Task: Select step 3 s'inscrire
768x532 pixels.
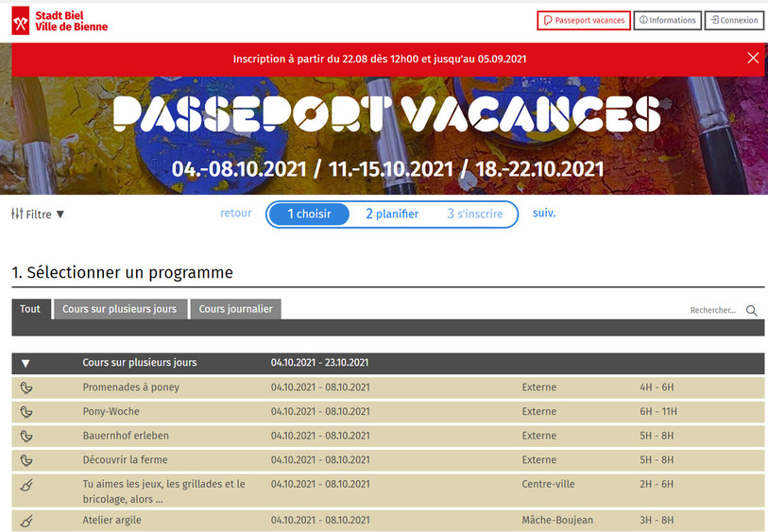Action: point(474,215)
